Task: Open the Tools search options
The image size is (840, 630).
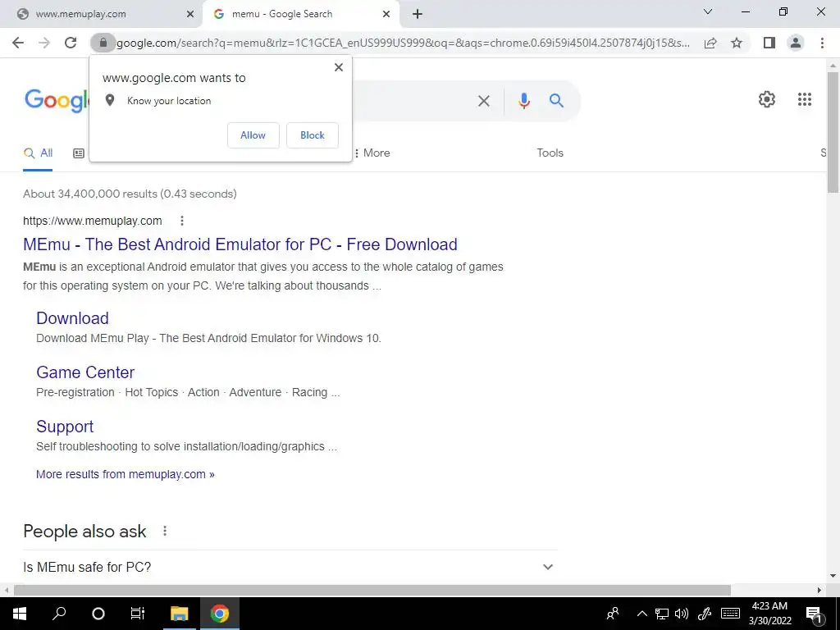Action: click(x=550, y=153)
